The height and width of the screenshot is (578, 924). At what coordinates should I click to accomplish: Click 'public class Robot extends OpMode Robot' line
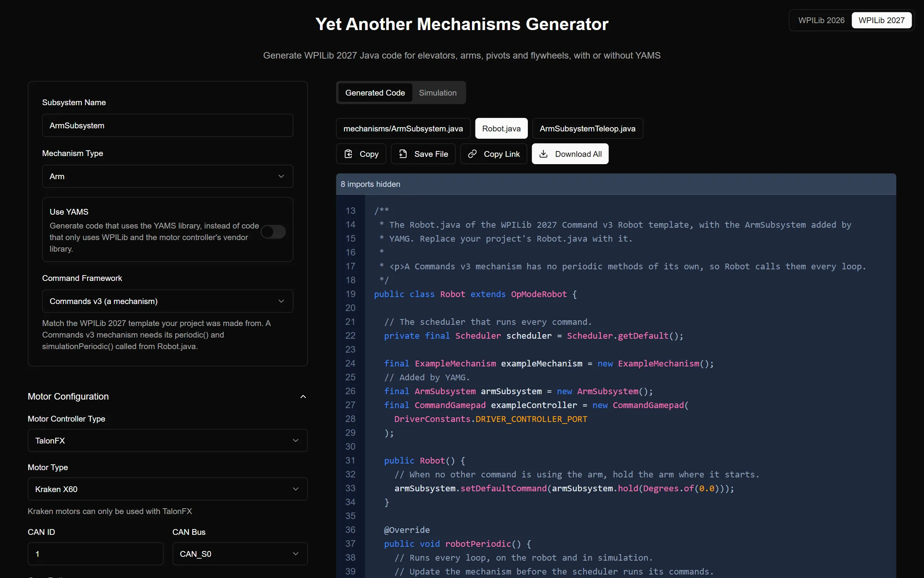[x=475, y=294]
